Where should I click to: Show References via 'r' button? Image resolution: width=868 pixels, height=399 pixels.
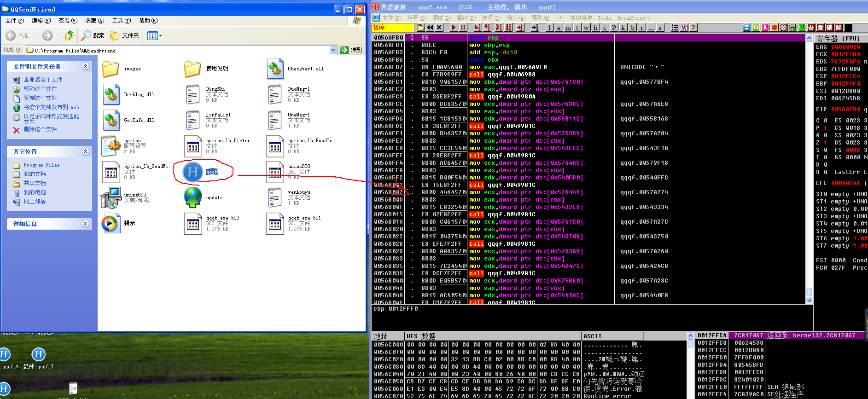tap(641, 28)
